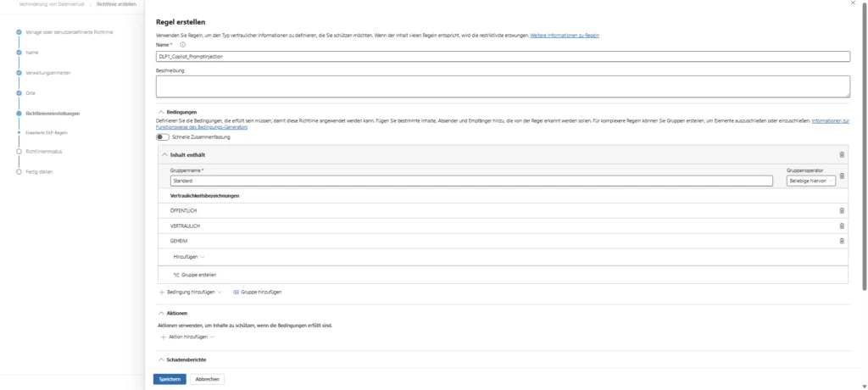Click the trash icon next to GEHEIM

click(841, 241)
